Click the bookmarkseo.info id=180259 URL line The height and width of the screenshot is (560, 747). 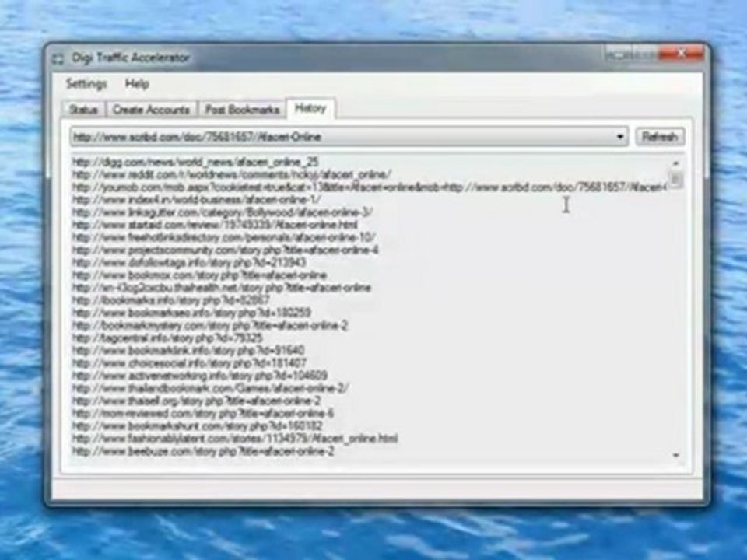[191, 313]
